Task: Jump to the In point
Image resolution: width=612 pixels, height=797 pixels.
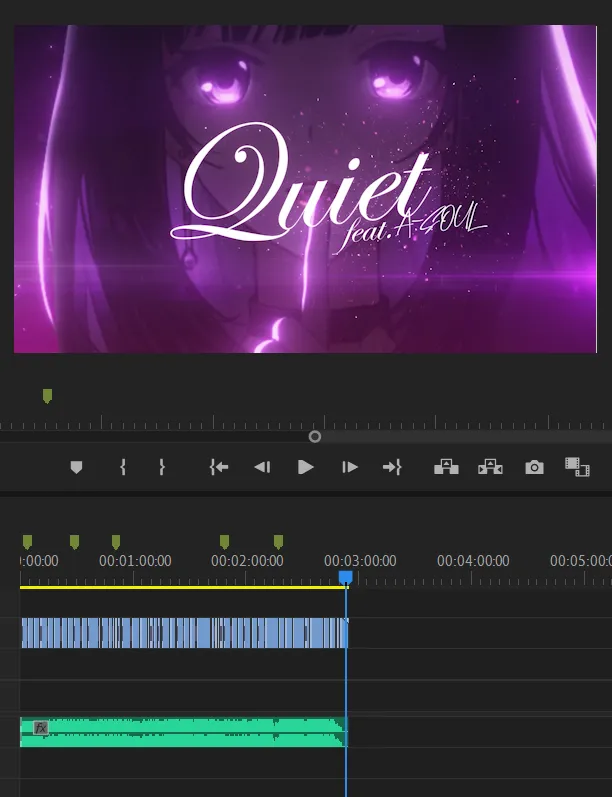Action: point(219,467)
